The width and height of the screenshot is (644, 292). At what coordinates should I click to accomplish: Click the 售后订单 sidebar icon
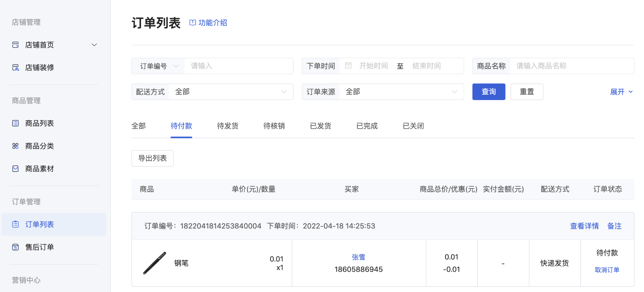point(15,247)
